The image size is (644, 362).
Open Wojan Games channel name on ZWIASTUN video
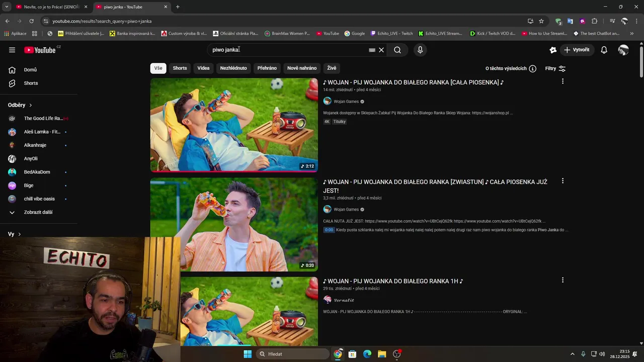(346, 210)
